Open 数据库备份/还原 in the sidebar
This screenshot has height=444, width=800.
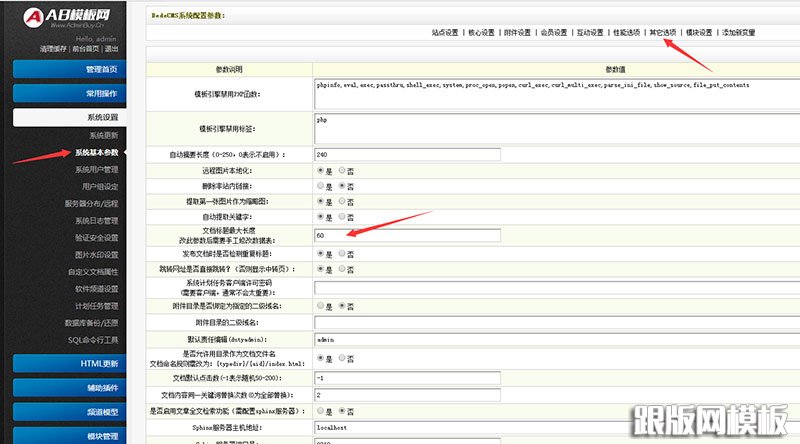[x=91, y=323]
